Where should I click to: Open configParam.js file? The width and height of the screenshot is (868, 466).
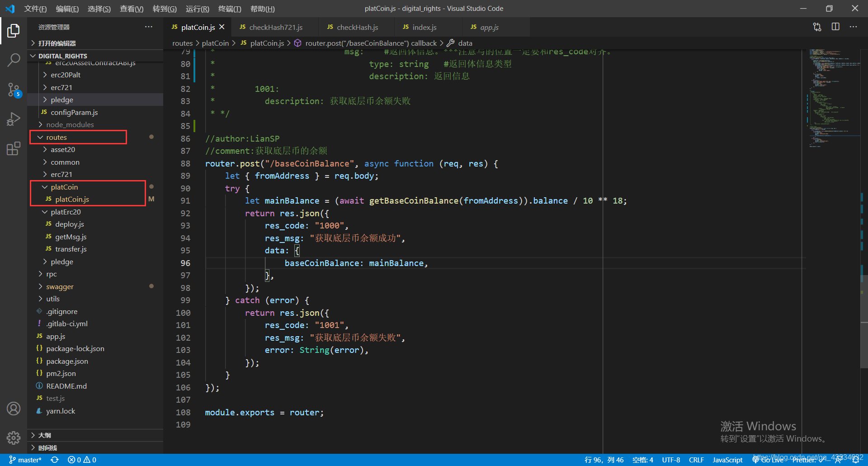95,112
